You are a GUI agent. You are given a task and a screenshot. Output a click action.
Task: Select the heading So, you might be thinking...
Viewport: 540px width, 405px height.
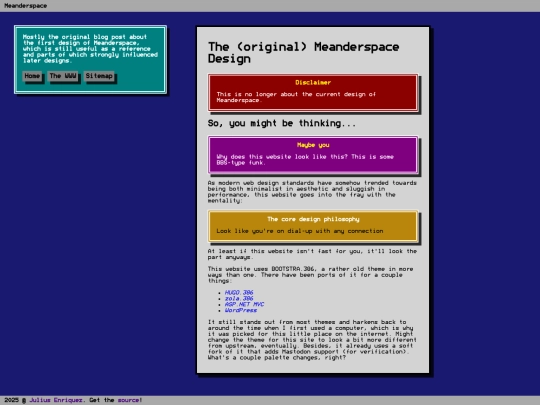coord(282,123)
